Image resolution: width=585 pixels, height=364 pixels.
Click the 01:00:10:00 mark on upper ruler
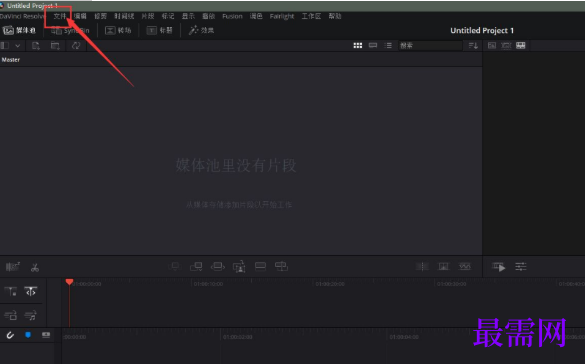tap(208, 284)
